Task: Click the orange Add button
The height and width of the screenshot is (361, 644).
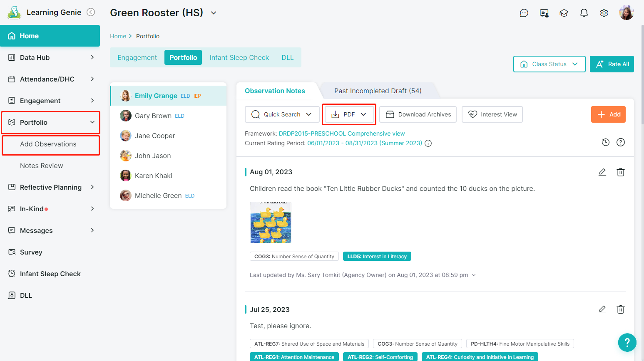Action: point(608,114)
